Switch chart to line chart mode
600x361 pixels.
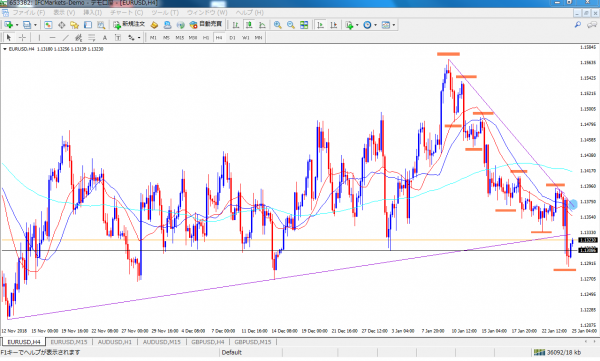262,25
